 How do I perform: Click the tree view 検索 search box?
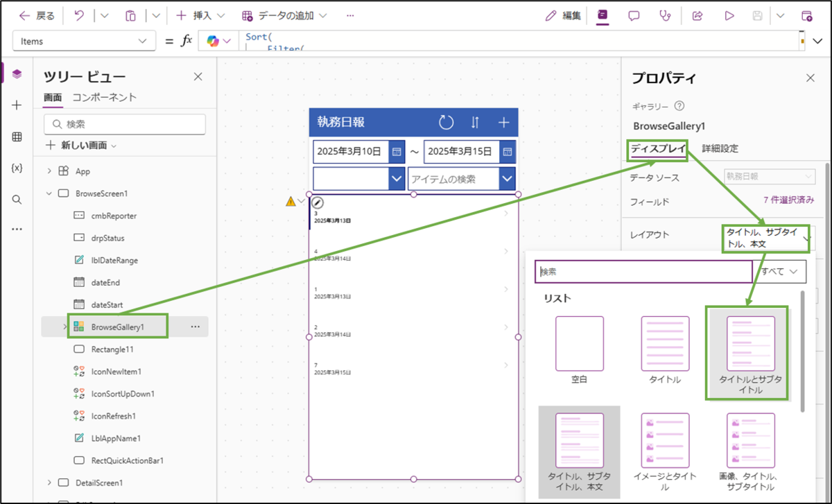(125, 124)
